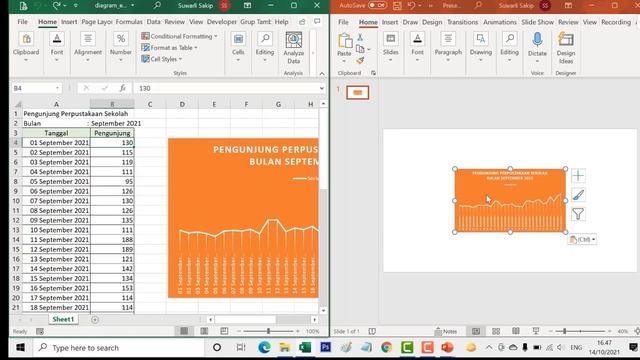Select the Sheet1 worksheet tab

click(x=63, y=319)
